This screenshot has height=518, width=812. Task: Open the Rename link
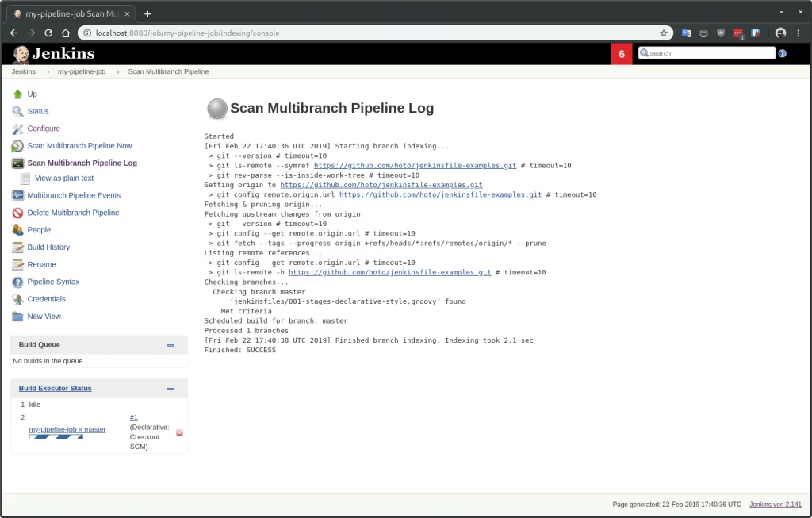point(41,265)
